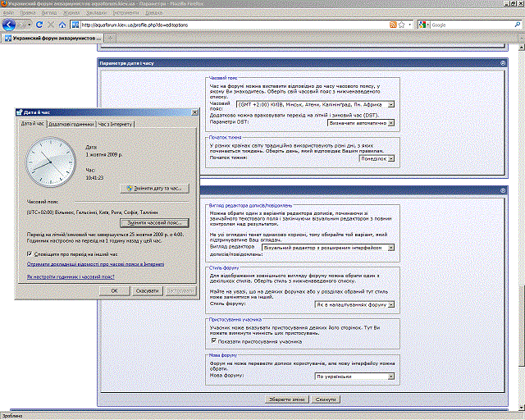Open the Мова форуму language dropdown
The image size is (525, 420).
click(x=390, y=376)
